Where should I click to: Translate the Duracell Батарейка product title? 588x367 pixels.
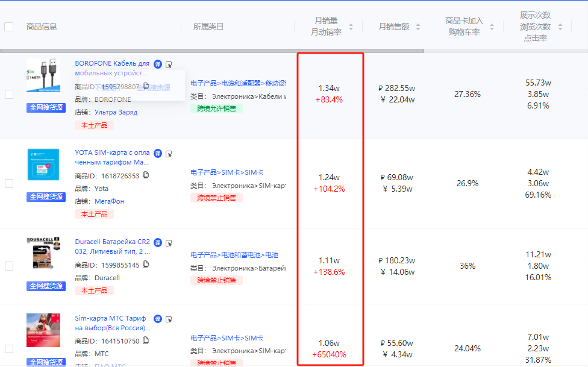[158, 243]
